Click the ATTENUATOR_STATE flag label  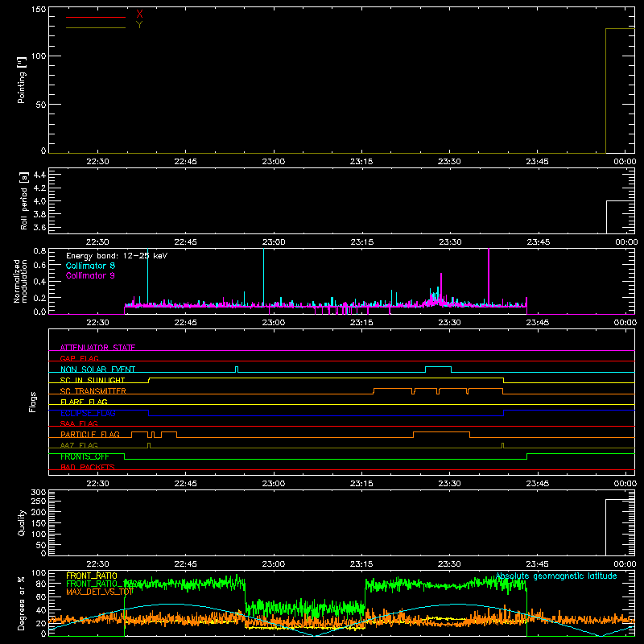pos(97,348)
